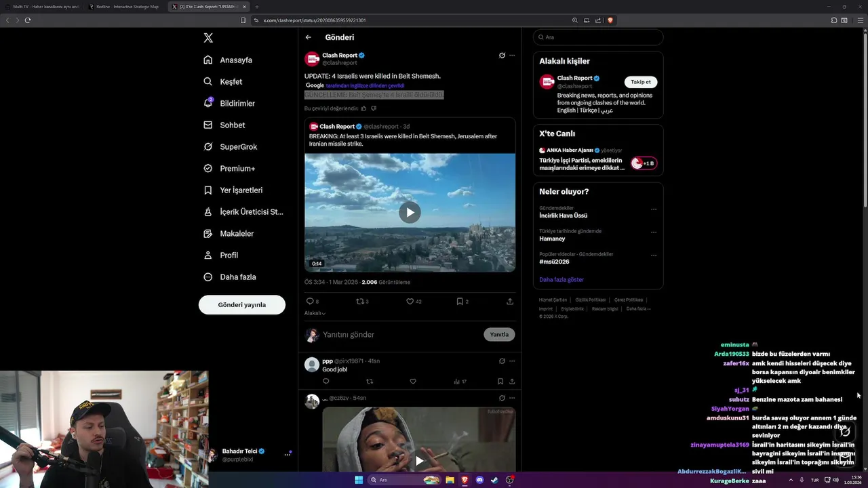The image size is (868, 488).
Task: Expand the Alakalı sort dropdown
Action: [x=315, y=313]
